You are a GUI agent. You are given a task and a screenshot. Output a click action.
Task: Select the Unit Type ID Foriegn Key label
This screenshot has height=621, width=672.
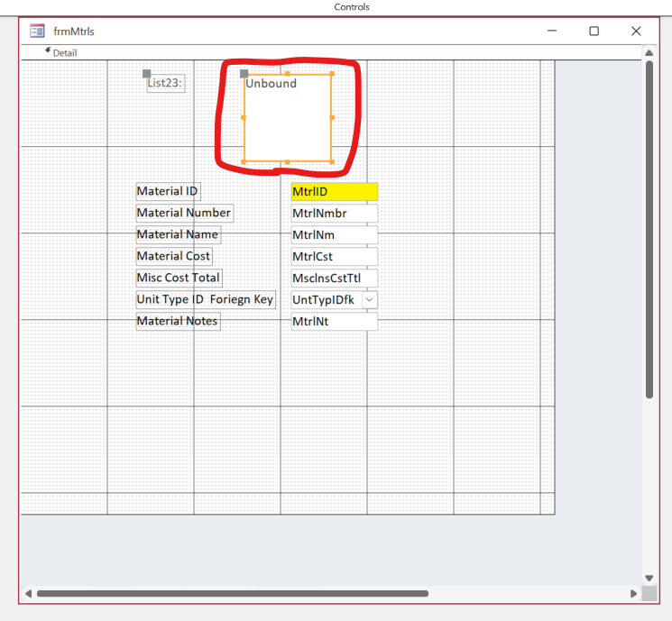(206, 299)
